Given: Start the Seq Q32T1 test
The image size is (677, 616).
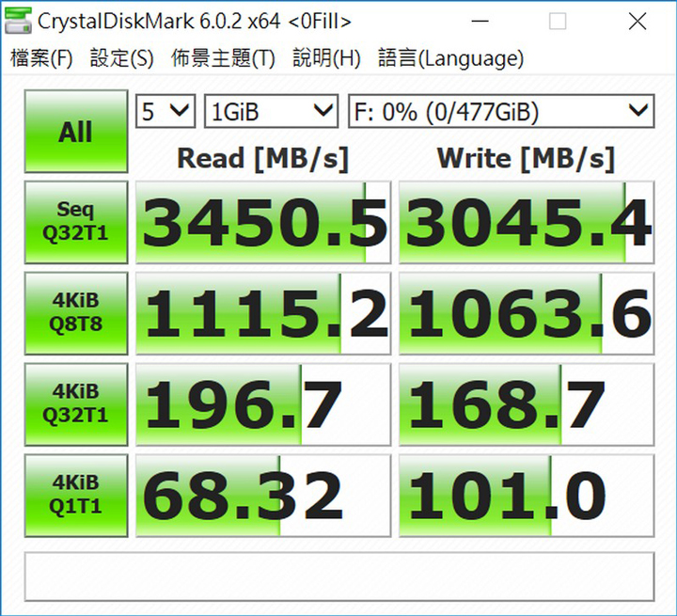Looking at the screenshot, I should 76,222.
